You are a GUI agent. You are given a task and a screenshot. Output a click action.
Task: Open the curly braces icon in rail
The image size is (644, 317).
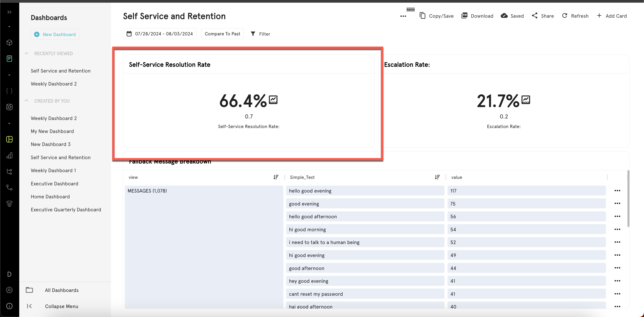pyautogui.click(x=9, y=91)
